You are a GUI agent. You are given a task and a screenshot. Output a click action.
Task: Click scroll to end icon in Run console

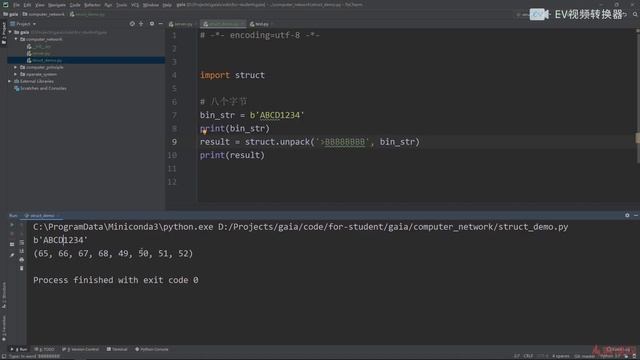(x=21, y=251)
